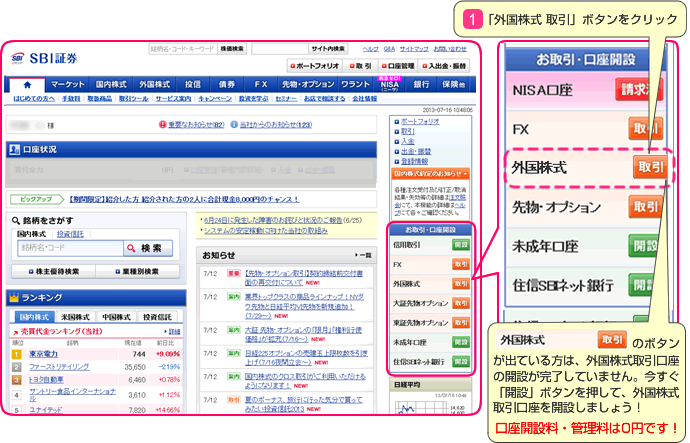This screenshot has height=443, width=690.
Task: Open the マーケット navigation tab
Action: pos(67,84)
